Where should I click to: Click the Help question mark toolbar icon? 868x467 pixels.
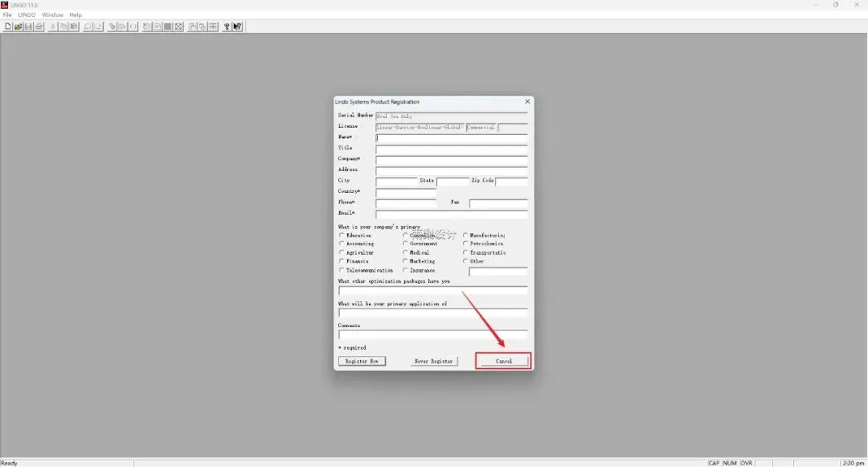(227, 27)
